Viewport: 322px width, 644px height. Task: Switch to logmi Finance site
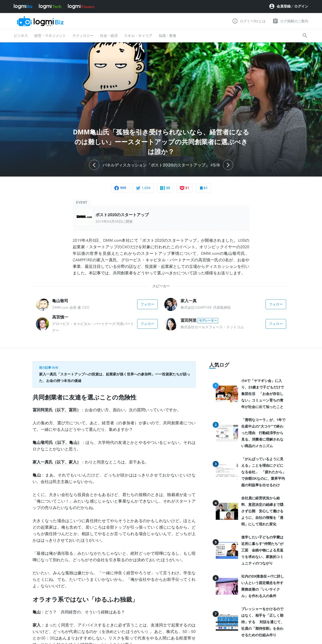click(81, 6)
